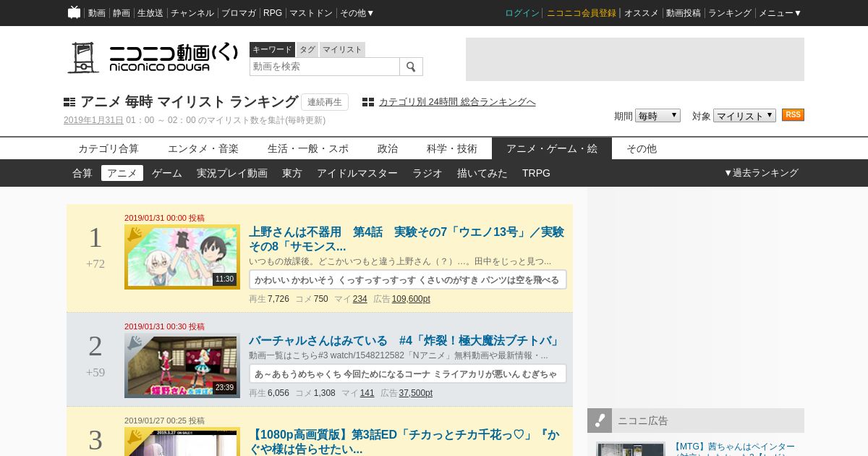This screenshot has width=868, height=456.
Task: Click ad points 37,500pt link
Action: 416,393
